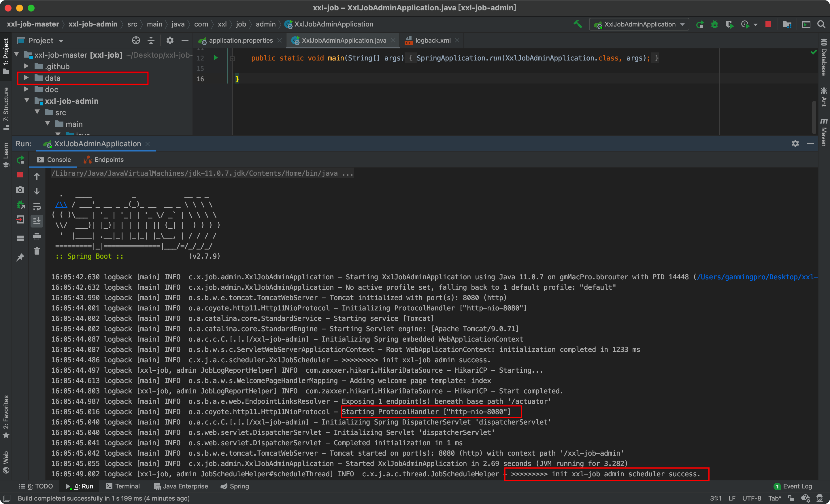Collapse the xxl-job-admin module

[x=27, y=100]
